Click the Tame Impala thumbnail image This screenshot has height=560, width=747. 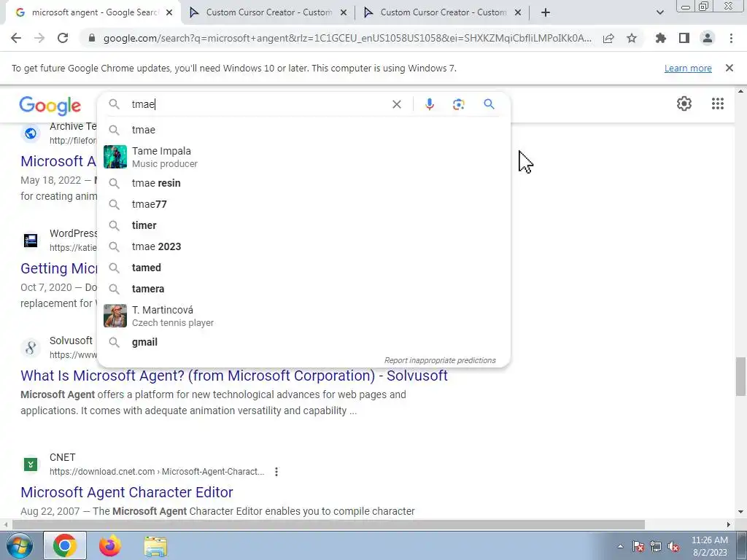(115, 157)
